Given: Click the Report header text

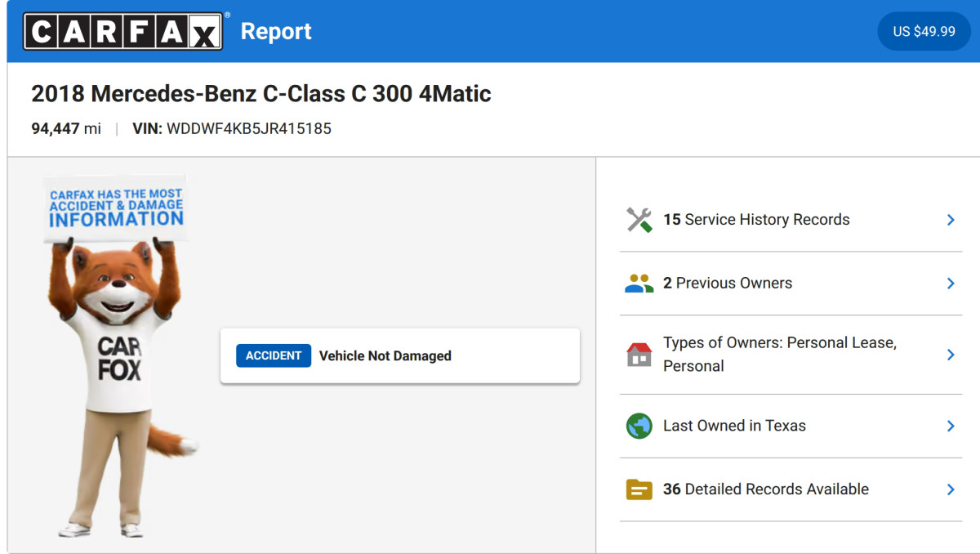Looking at the screenshot, I should tap(276, 31).
